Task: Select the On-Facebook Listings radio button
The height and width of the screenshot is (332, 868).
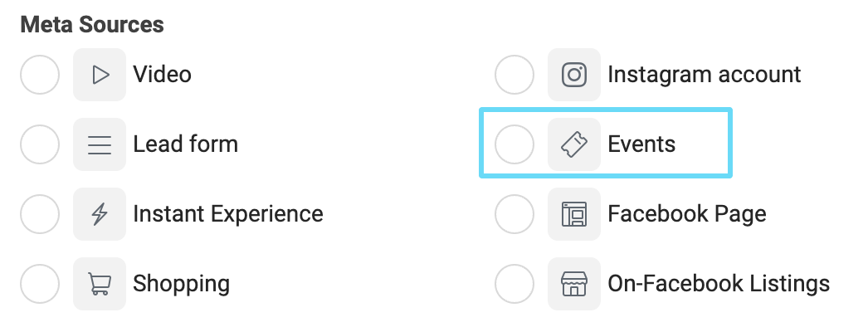Action: point(514,284)
